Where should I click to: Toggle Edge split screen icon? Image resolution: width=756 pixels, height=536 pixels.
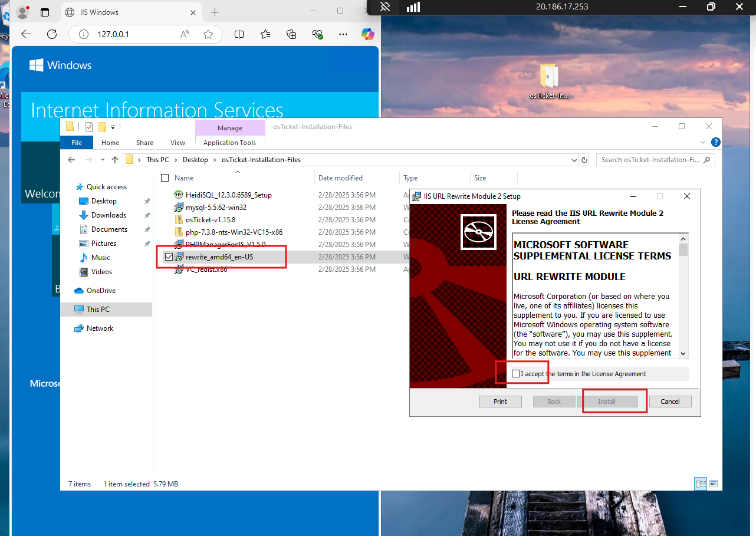point(239,34)
